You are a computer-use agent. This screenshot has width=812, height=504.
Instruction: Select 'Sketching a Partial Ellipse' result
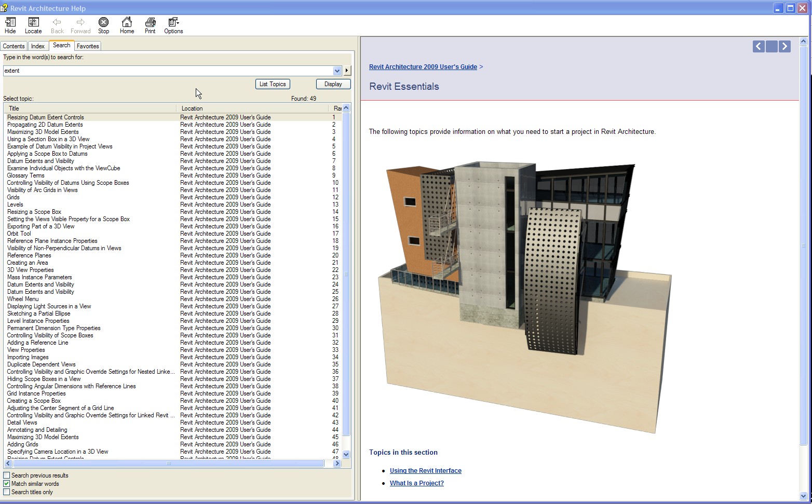point(173,314)
